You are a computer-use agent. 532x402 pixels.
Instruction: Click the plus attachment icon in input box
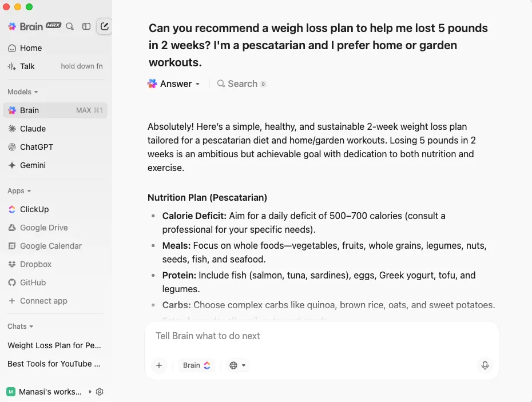[x=159, y=365]
